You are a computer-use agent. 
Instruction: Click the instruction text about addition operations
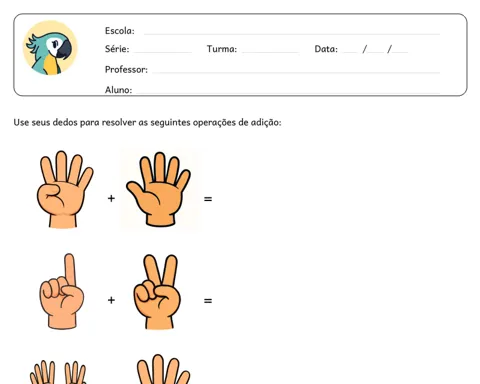tap(147, 123)
